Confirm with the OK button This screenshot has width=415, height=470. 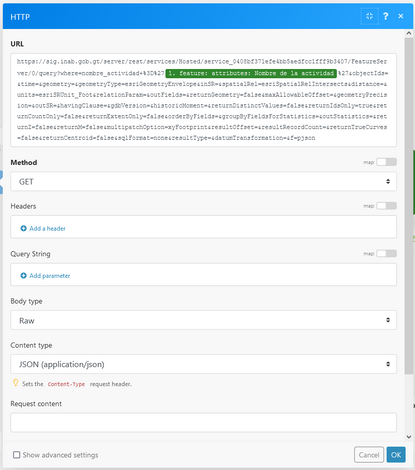[x=396, y=455]
